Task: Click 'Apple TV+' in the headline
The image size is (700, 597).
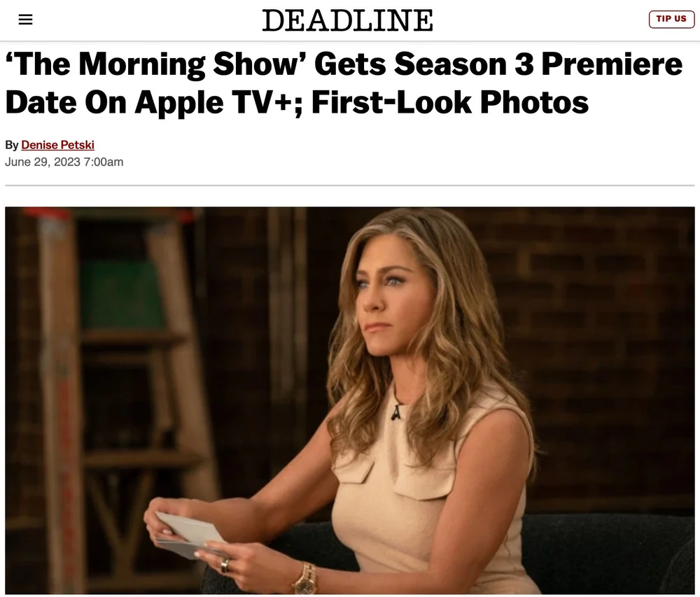Action: pyautogui.click(x=213, y=102)
